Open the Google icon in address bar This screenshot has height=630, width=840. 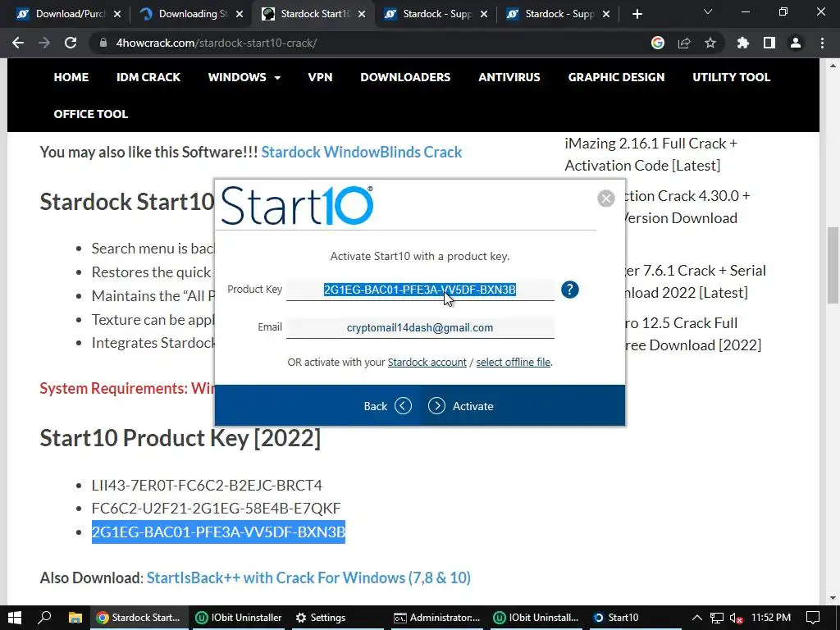click(x=658, y=43)
